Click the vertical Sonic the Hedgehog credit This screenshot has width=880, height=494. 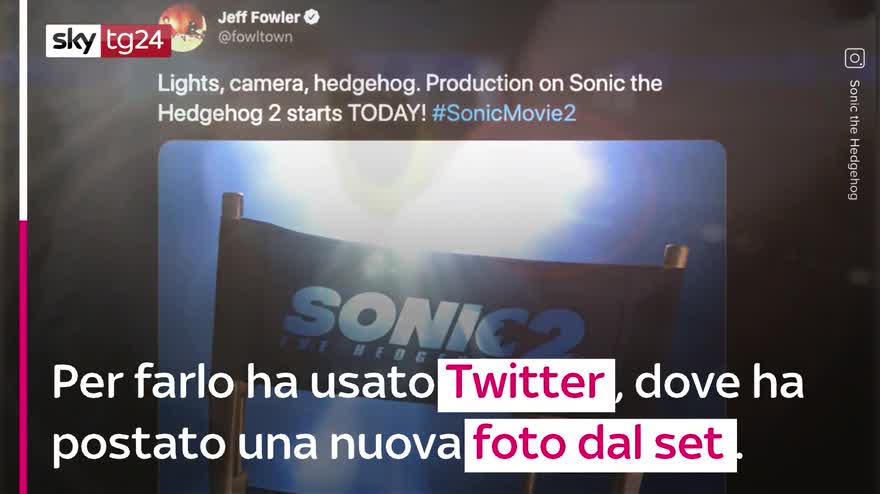click(x=854, y=140)
